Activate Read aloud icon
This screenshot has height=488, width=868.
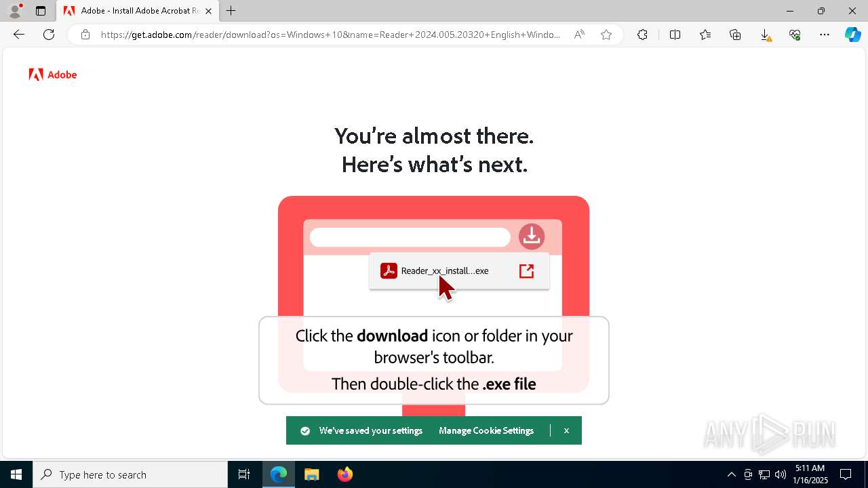click(x=579, y=35)
